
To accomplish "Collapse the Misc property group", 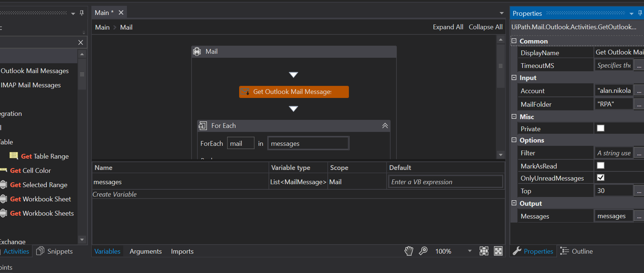I will (514, 117).
